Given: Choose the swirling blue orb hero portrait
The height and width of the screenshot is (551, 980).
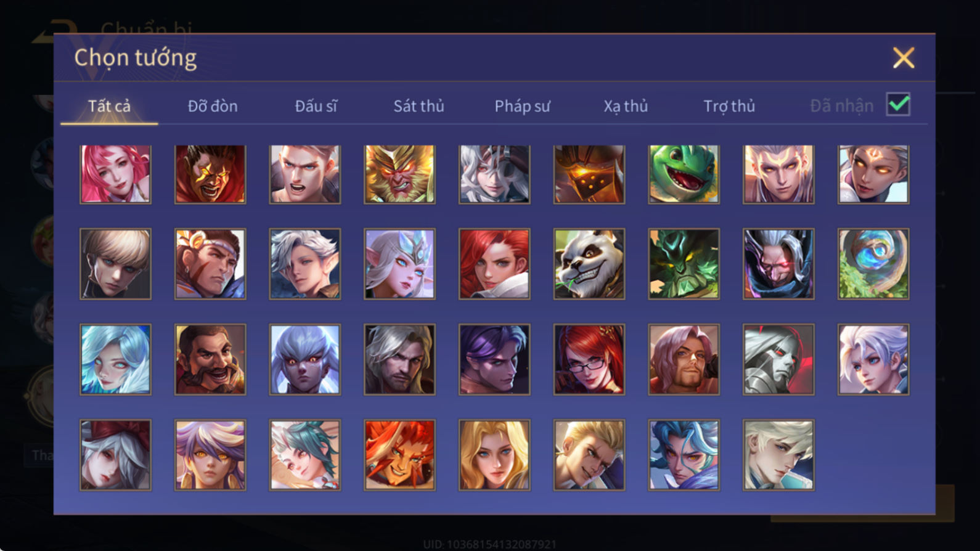Looking at the screenshot, I should [x=873, y=264].
